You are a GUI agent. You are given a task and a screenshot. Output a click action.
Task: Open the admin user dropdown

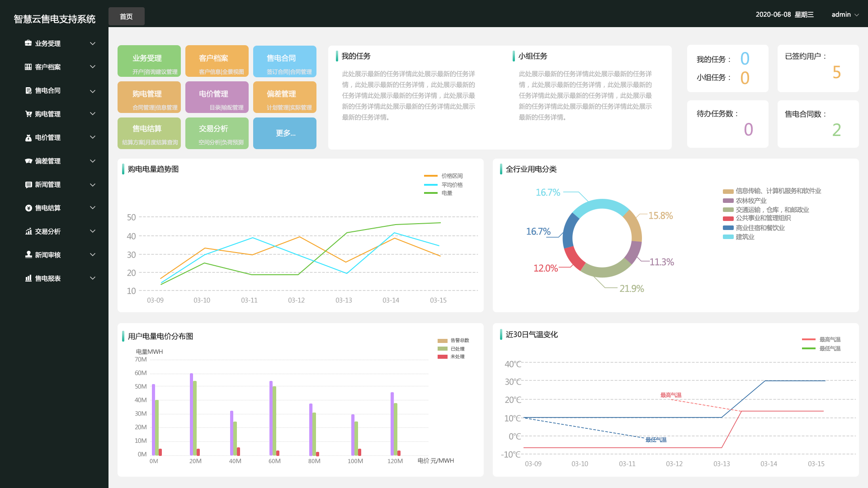pos(845,14)
